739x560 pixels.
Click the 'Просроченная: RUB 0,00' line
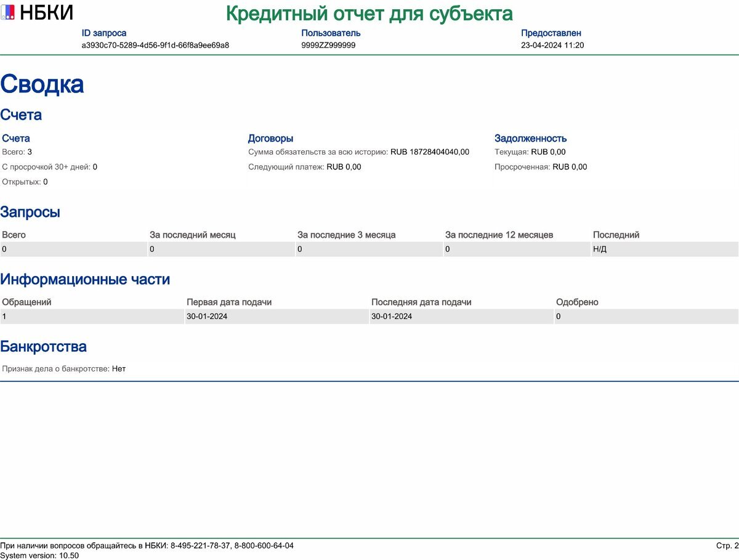(541, 166)
